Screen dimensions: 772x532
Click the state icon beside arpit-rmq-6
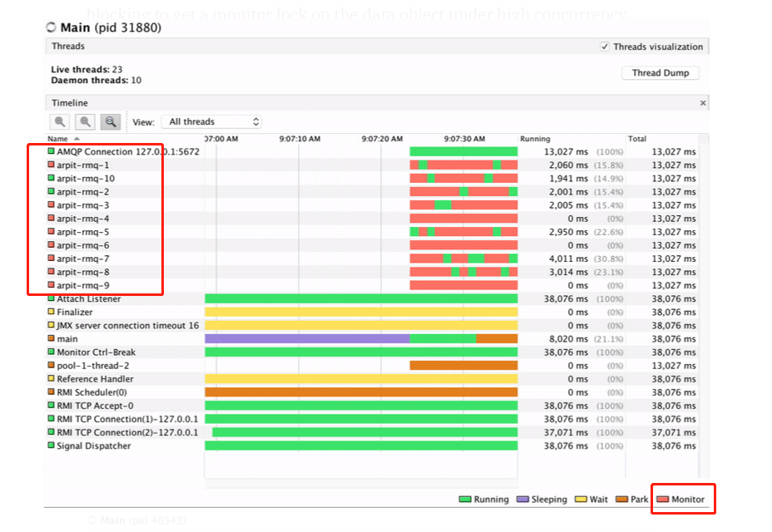(x=51, y=244)
